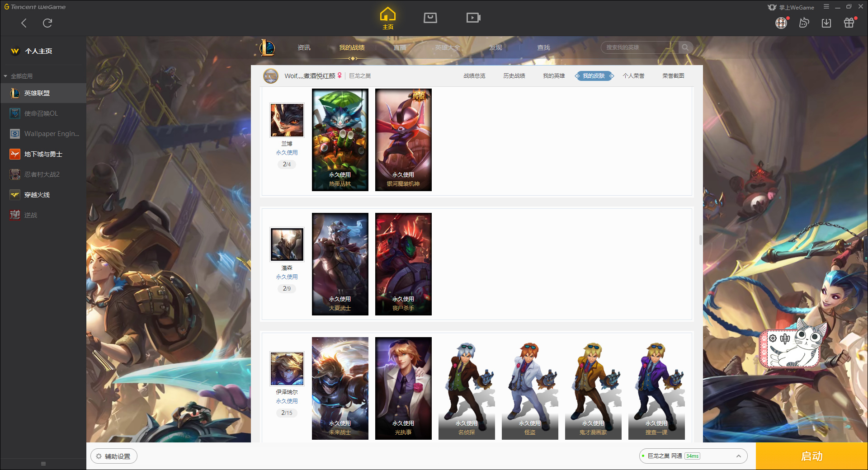This screenshot has height=470, width=868.
Task: Open the 光执事 skin card
Action: 403,388
